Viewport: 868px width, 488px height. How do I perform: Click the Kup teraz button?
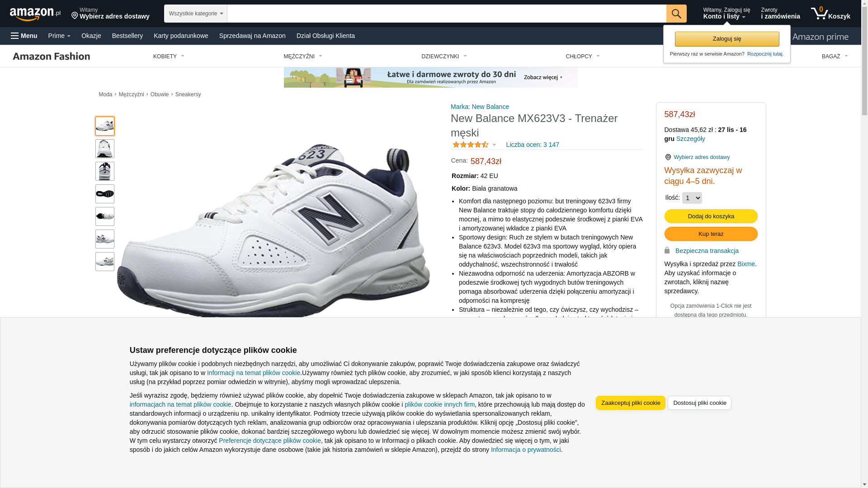[711, 234]
